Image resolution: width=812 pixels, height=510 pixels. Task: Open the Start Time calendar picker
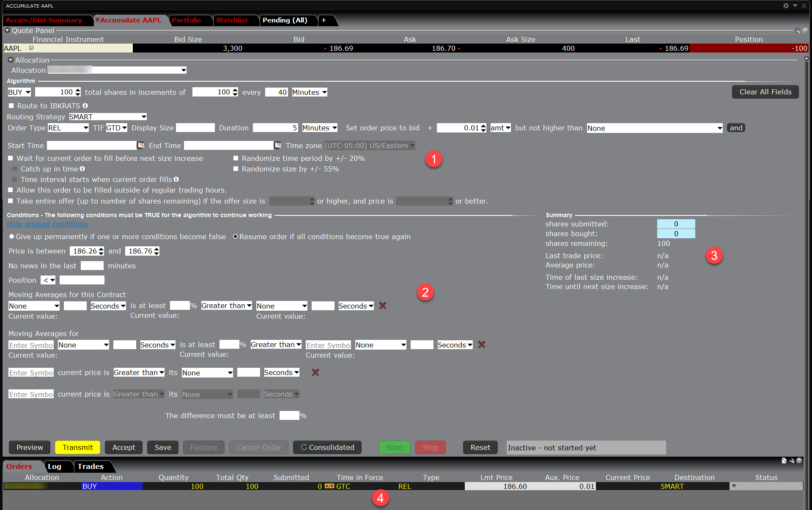click(141, 145)
